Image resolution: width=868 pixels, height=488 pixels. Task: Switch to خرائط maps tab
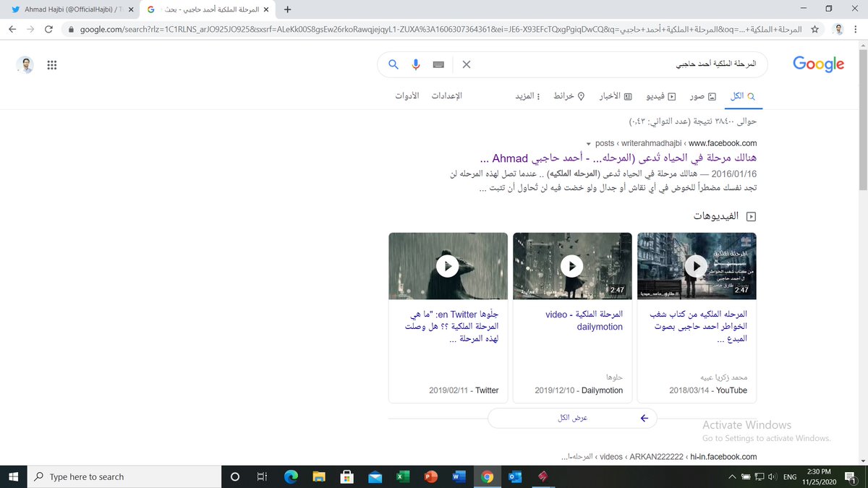569,96
